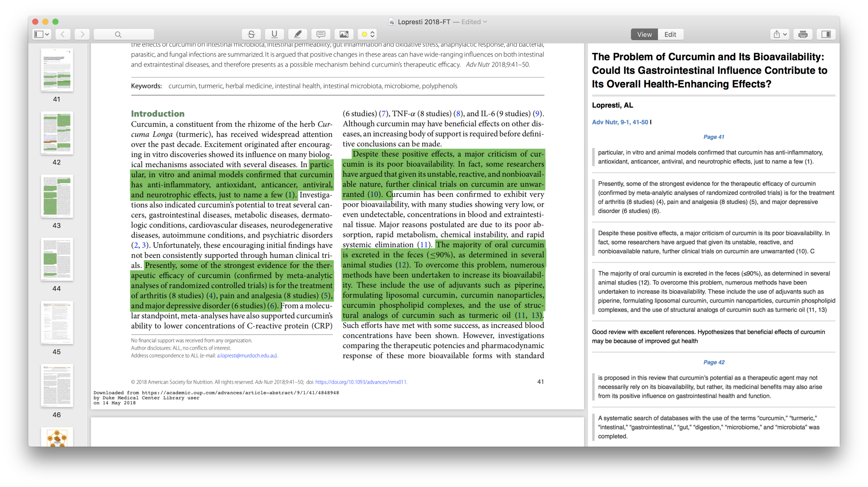Open page 41 thumbnail
Screen dimensions: 868x487
tap(57, 70)
